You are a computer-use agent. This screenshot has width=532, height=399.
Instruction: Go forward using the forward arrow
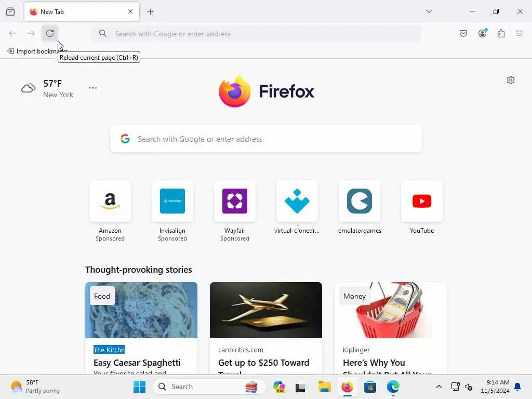click(x=31, y=33)
